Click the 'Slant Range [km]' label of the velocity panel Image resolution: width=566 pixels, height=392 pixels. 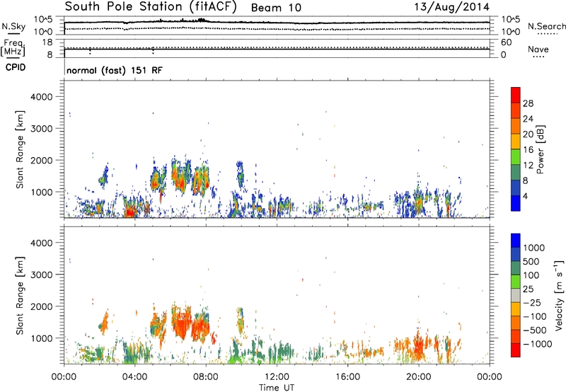tap(20, 296)
